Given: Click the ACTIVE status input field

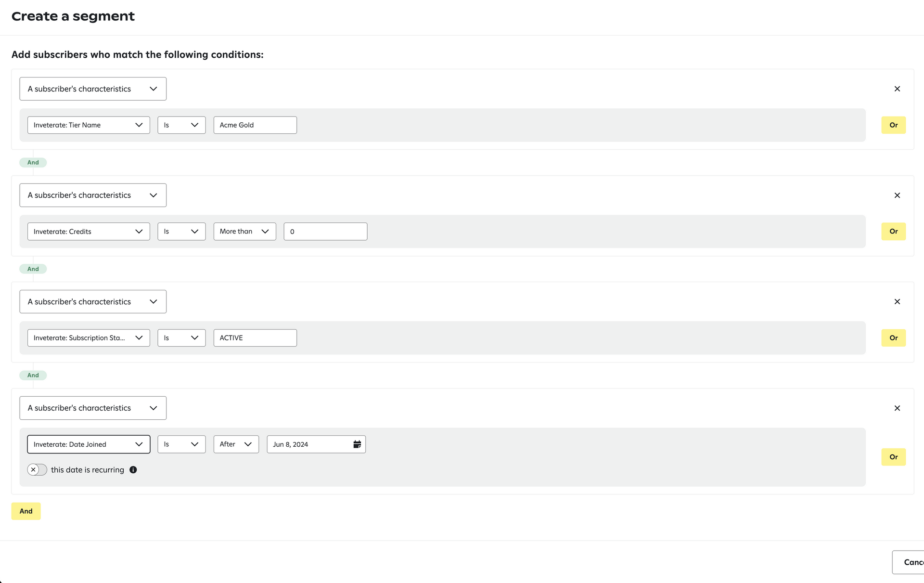Looking at the screenshot, I should [255, 338].
